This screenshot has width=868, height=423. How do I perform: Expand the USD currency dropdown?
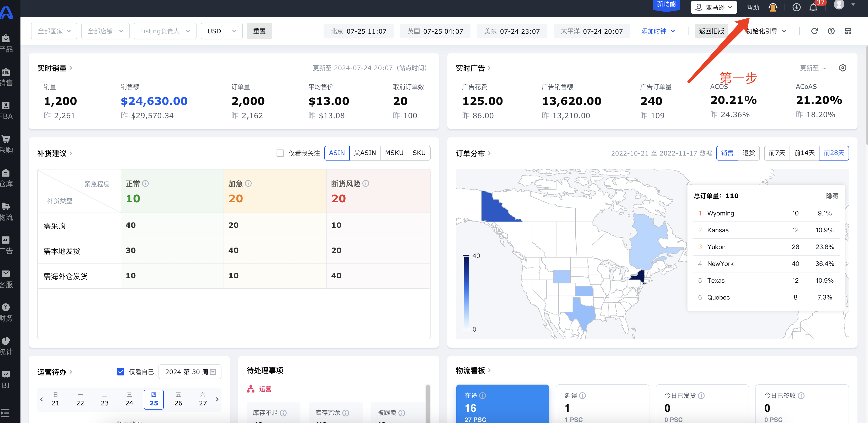[221, 31]
